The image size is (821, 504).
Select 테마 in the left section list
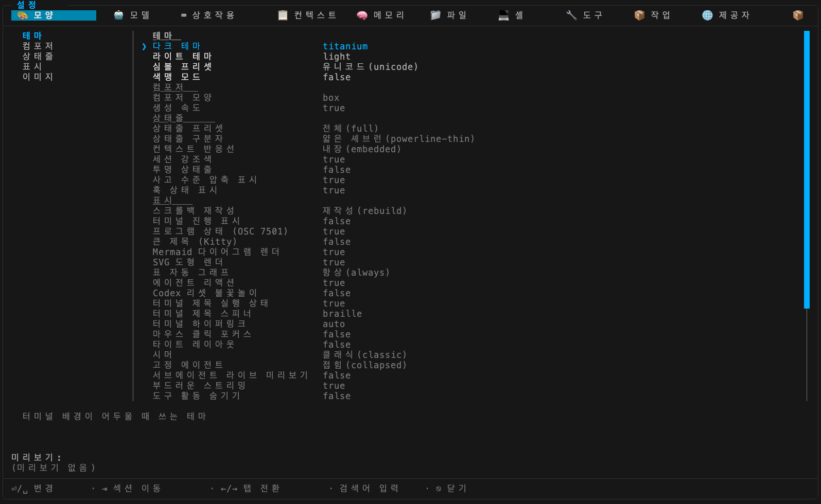pyautogui.click(x=32, y=35)
